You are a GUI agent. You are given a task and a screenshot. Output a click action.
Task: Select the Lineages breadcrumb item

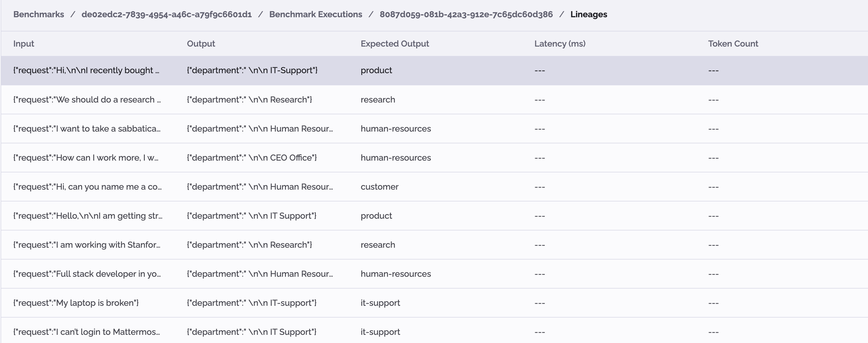point(588,14)
